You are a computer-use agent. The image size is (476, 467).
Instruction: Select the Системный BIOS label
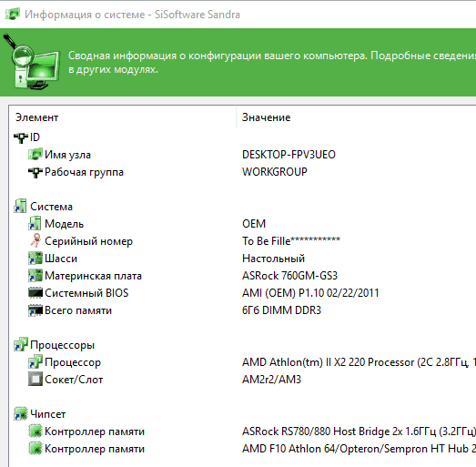click(86, 293)
